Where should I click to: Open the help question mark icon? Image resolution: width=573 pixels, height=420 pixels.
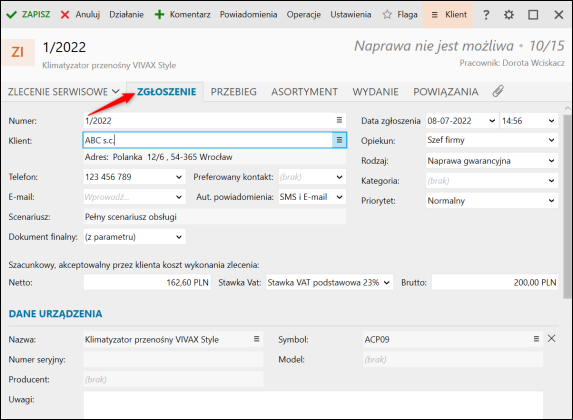click(486, 15)
